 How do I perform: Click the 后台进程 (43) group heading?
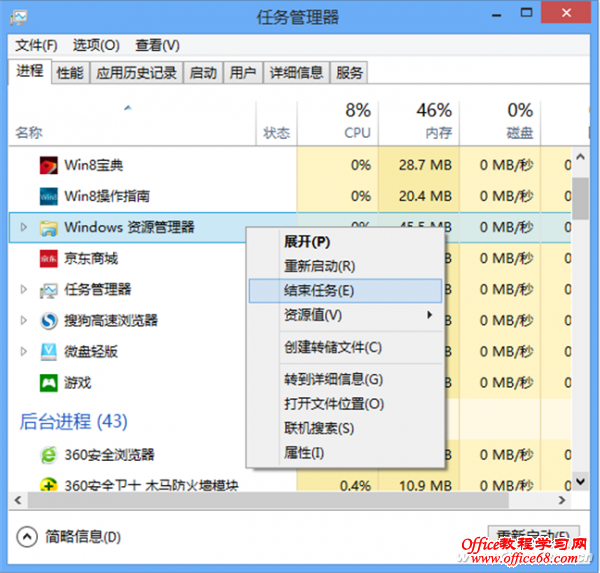coord(73,421)
